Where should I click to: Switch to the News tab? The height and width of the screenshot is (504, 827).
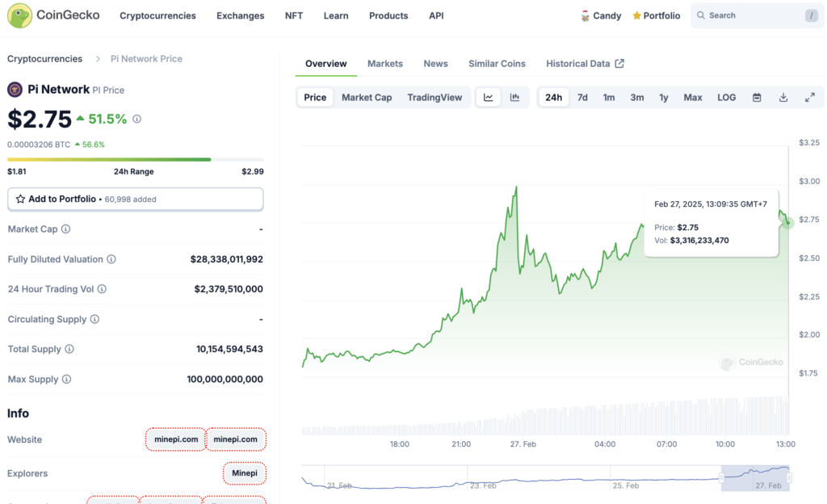coord(435,64)
